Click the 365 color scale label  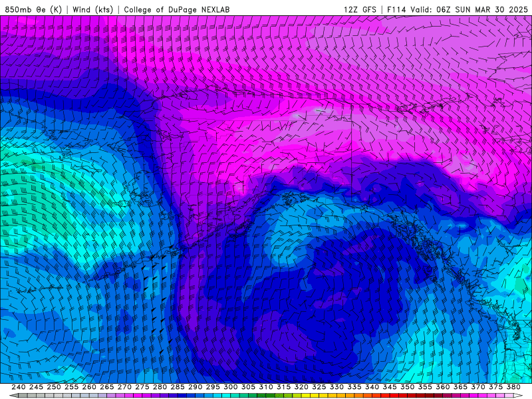pyautogui.click(x=460, y=387)
